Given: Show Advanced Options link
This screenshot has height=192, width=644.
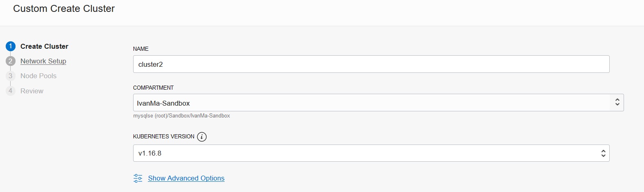Looking at the screenshot, I should point(186,178).
